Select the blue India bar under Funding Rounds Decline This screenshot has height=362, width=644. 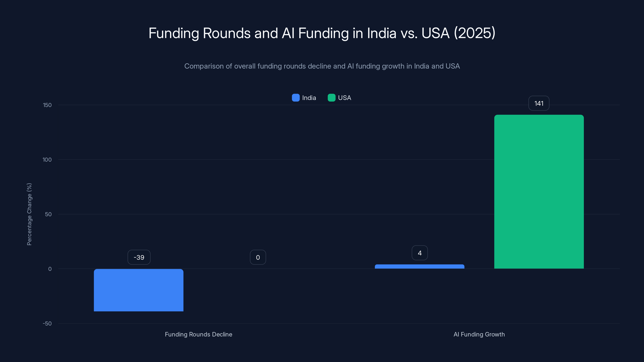pos(138,290)
